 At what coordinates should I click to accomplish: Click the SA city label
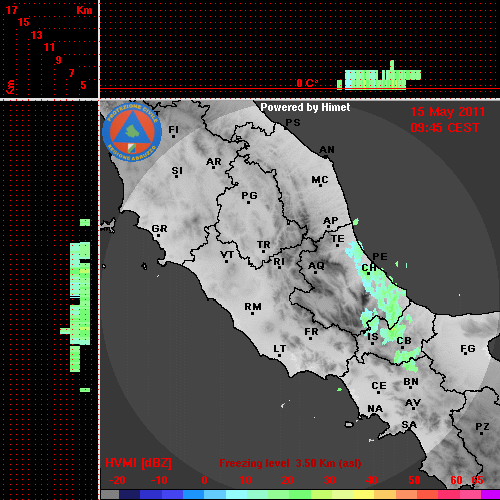(409, 425)
